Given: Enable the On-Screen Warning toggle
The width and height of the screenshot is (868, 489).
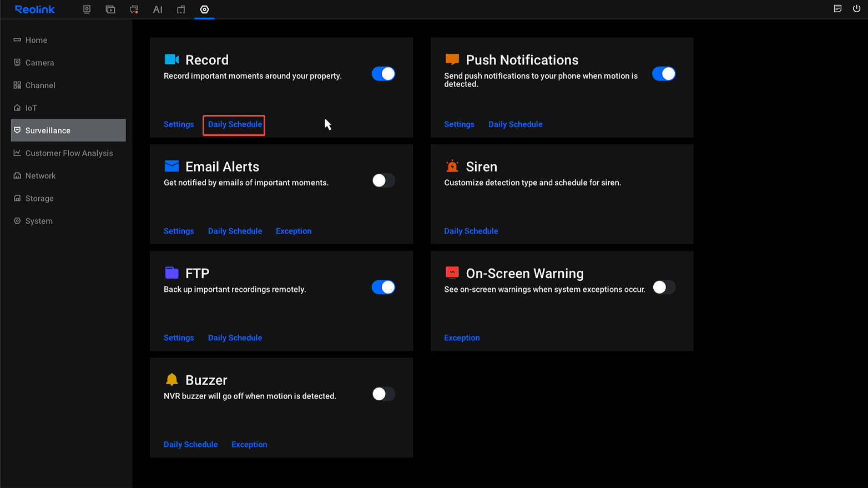Looking at the screenshot, I should click(x=663, y=288).
